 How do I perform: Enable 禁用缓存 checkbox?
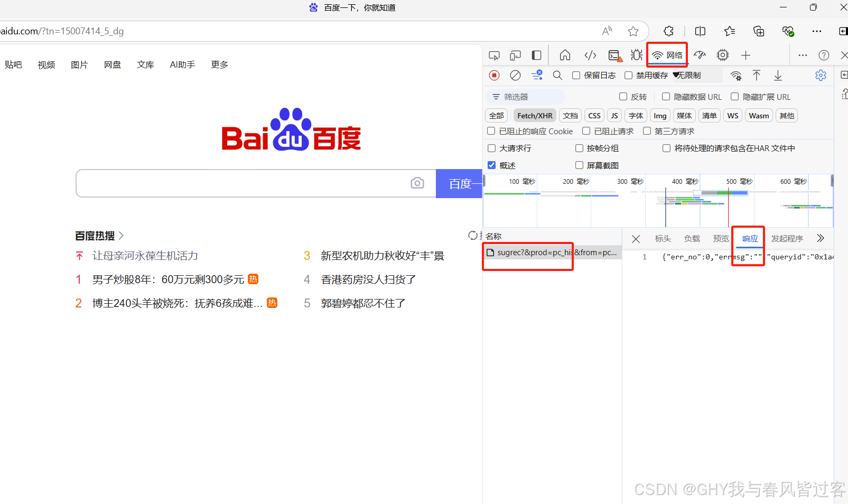629,76
